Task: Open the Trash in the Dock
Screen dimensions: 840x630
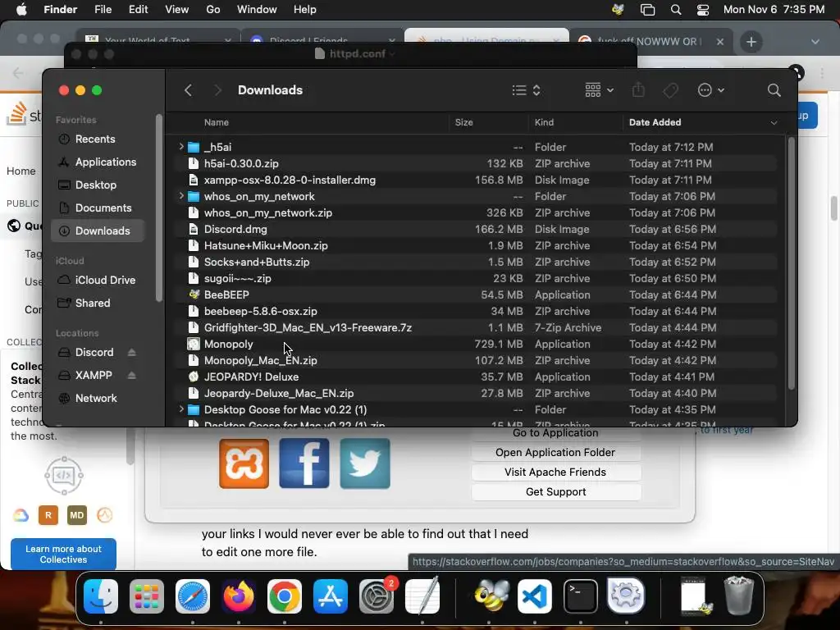Action: pos(739,596)
